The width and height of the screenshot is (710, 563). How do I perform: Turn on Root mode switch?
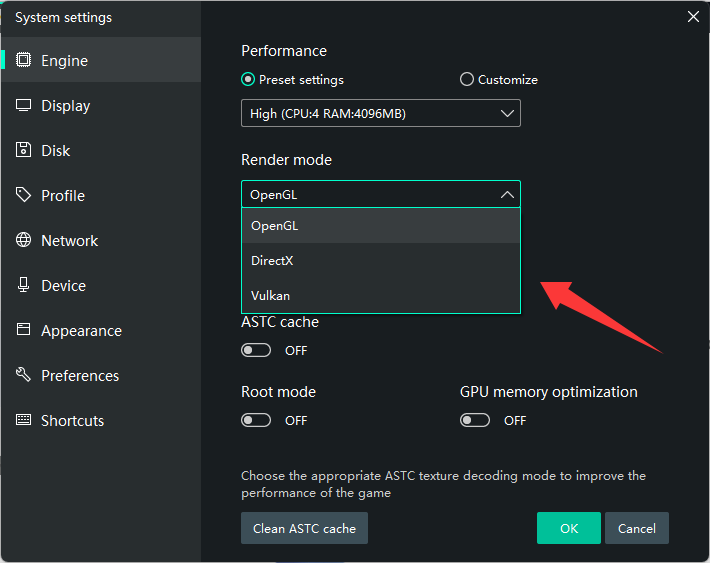coord(256,420)
